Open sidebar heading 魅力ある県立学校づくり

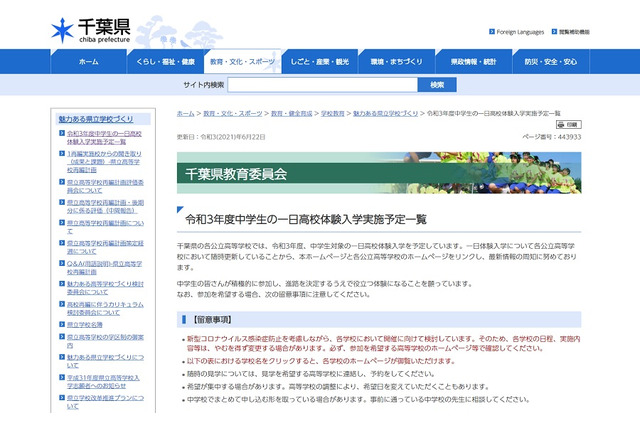tap(96, 119)
